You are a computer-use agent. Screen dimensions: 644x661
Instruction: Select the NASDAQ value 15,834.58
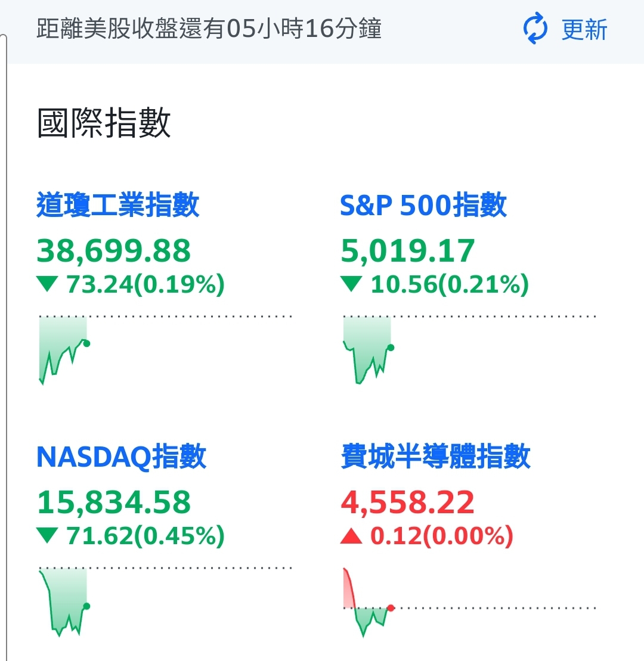114,502
